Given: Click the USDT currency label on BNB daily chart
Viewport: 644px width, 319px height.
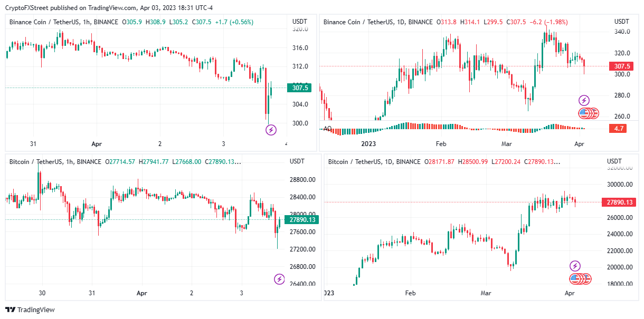Looking at the screenshot, I should tap(621, 22).
